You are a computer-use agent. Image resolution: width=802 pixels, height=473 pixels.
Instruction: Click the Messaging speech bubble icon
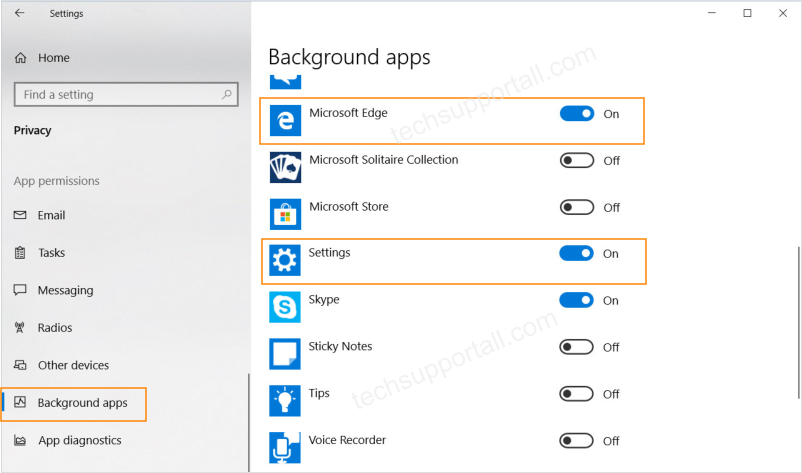[20, 290]
